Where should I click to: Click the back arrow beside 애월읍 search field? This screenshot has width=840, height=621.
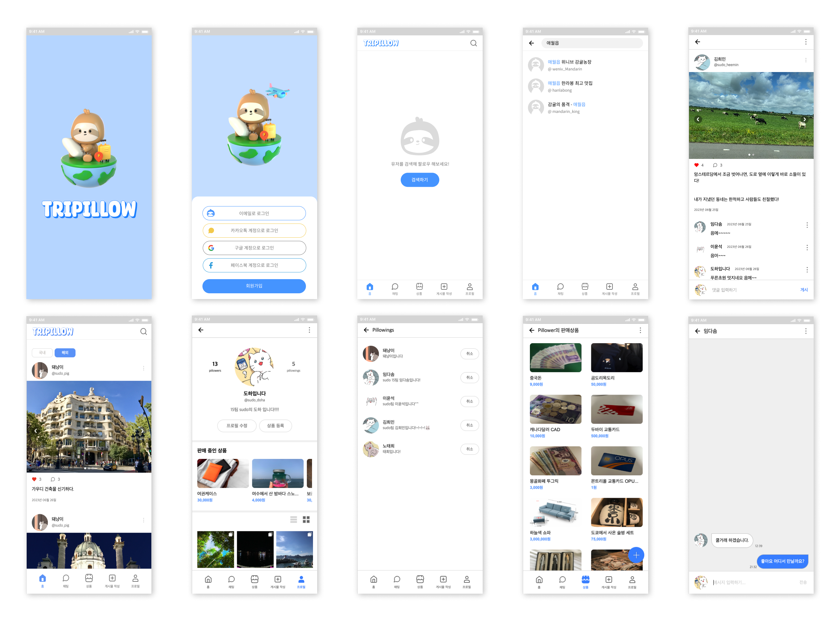pos(531,43)
